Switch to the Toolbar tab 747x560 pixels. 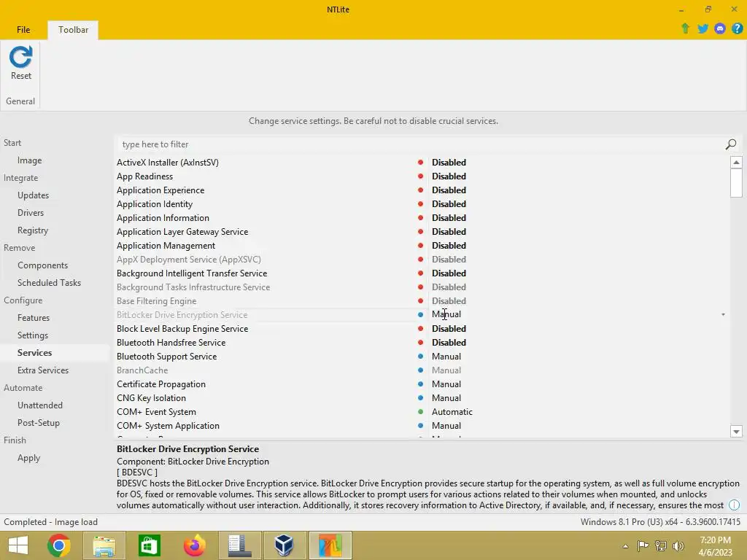73,29
